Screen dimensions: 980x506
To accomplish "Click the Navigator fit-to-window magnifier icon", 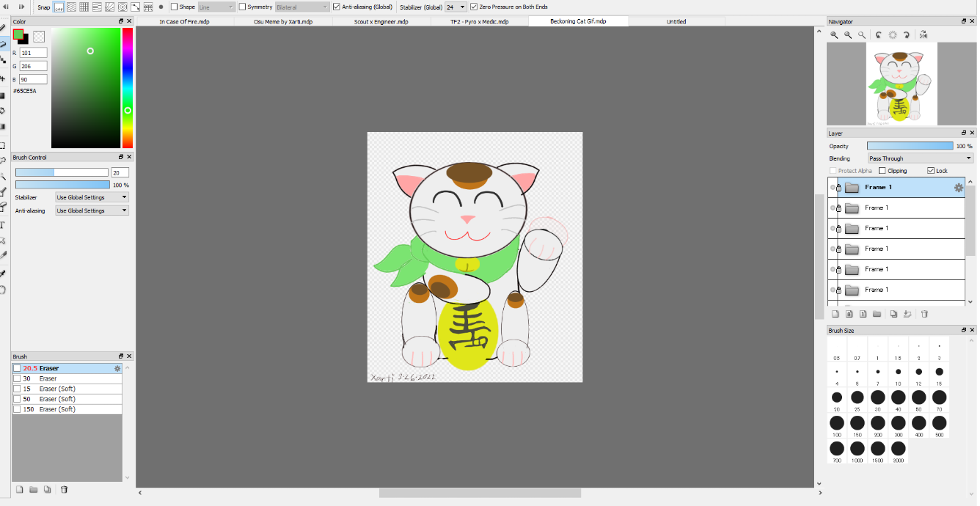I will [x=862, y=34].
